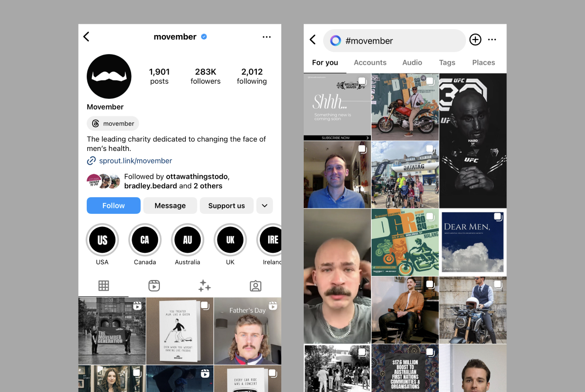
Task: Go back from the movember profile
Action: tap(86, 37)
